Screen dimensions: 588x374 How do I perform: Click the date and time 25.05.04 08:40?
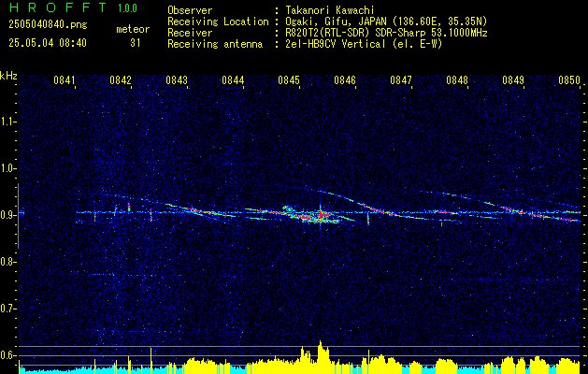coord(48,43)
